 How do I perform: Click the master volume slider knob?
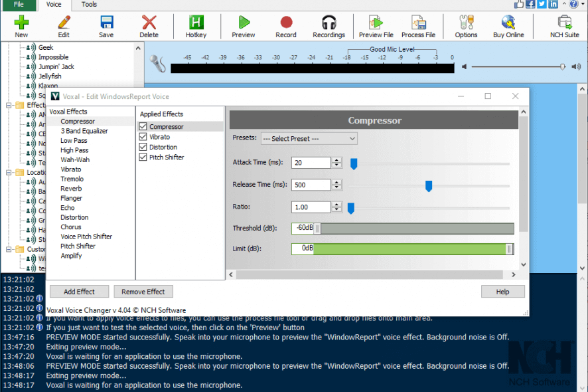point(563,67)
